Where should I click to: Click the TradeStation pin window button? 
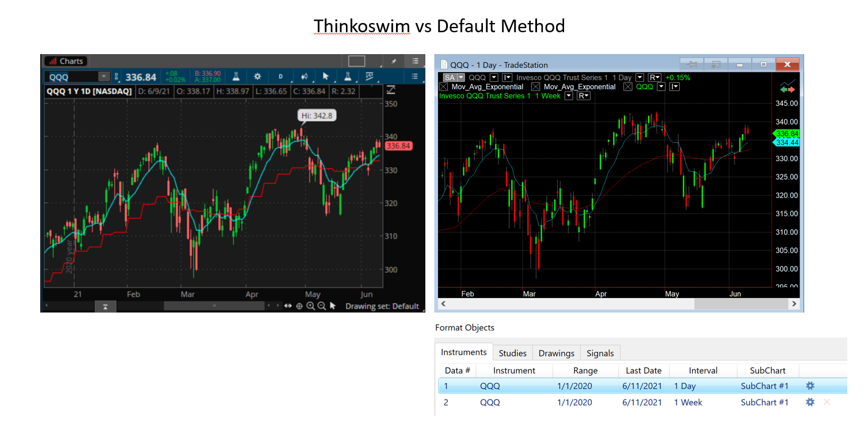pyautogui.click(x=693, y=64)
